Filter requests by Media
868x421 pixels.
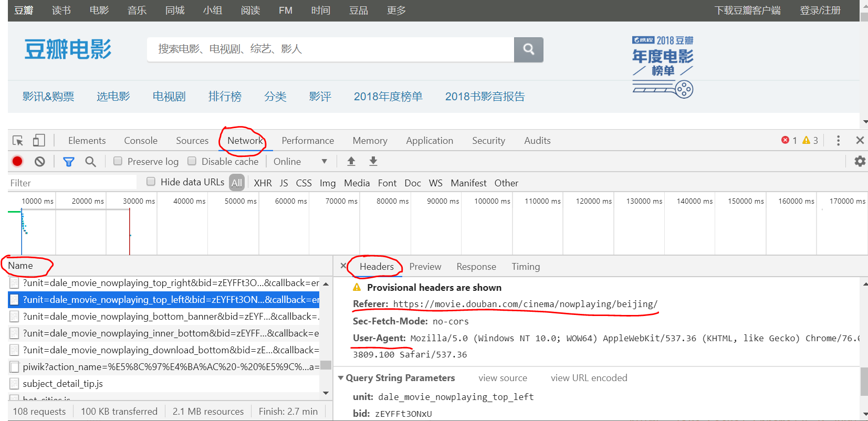(357, 183)
